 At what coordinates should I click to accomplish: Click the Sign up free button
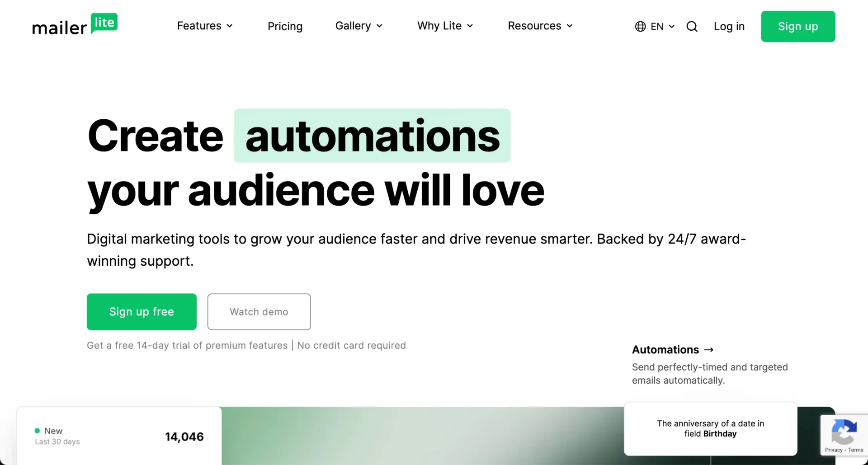coord(142,312)
